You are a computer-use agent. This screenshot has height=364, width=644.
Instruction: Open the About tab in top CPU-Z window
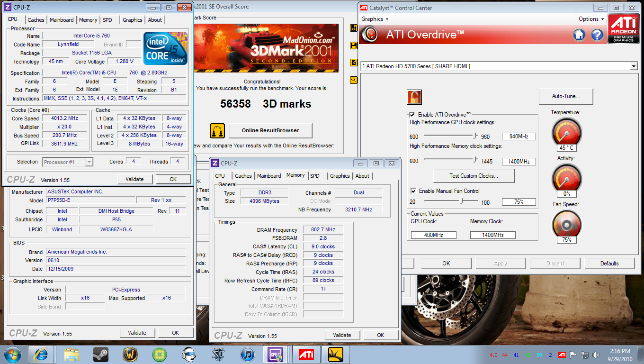(155, 20)
